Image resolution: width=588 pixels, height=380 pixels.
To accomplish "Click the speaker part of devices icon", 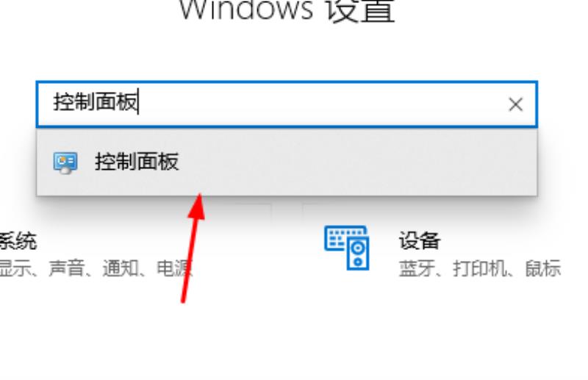I will coord(358,253).
